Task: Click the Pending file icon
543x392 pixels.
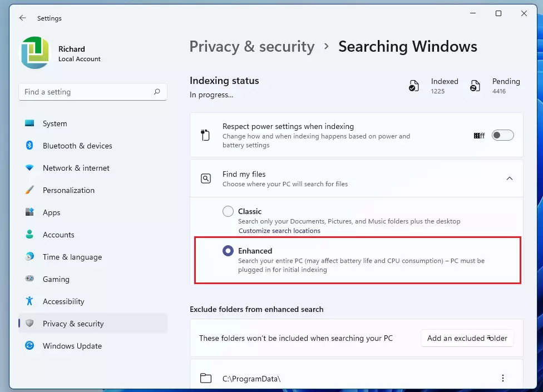Action: 475,86
